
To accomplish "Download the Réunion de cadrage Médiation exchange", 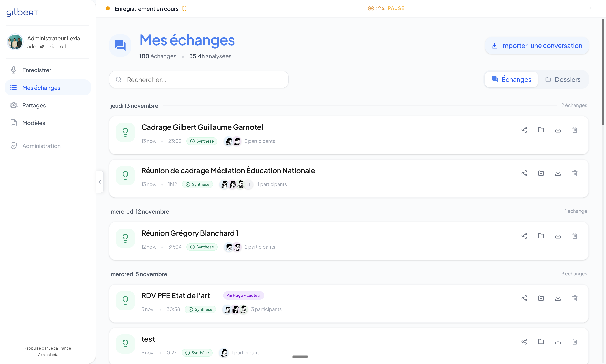I will tap(558, 173).
